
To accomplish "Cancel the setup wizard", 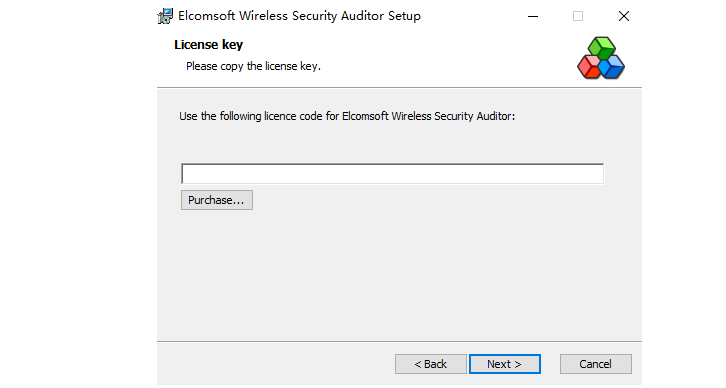I will (595, 364).
